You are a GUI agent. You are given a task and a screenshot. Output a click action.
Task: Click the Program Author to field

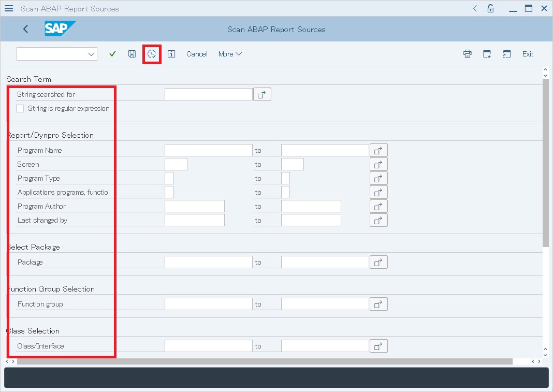(x=311, y=207)
